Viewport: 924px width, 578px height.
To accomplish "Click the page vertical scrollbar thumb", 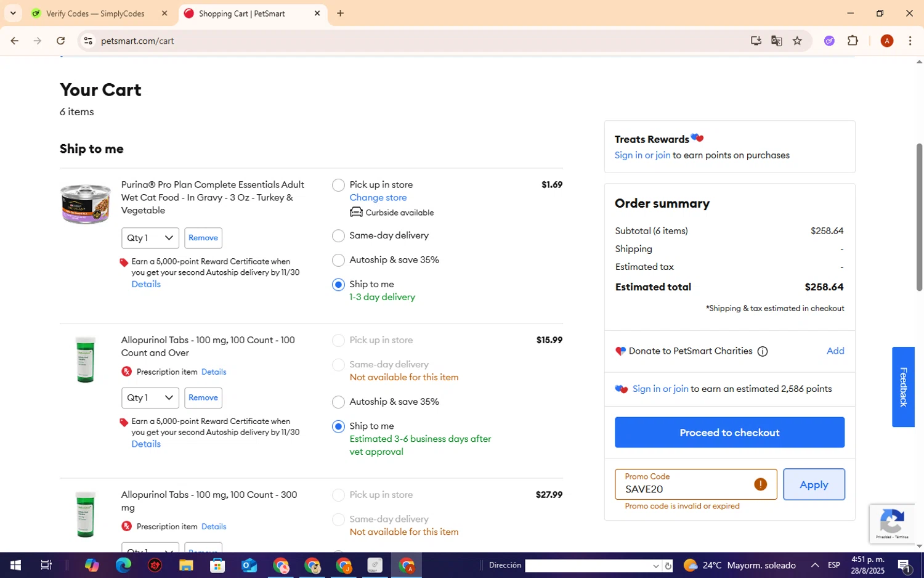I will click(x=919, y=217).
